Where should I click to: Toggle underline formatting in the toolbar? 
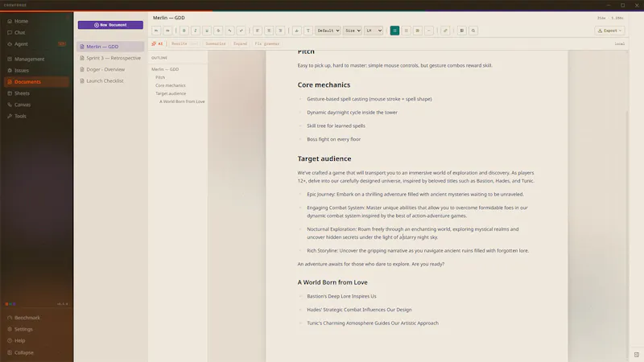coord(207,31)
